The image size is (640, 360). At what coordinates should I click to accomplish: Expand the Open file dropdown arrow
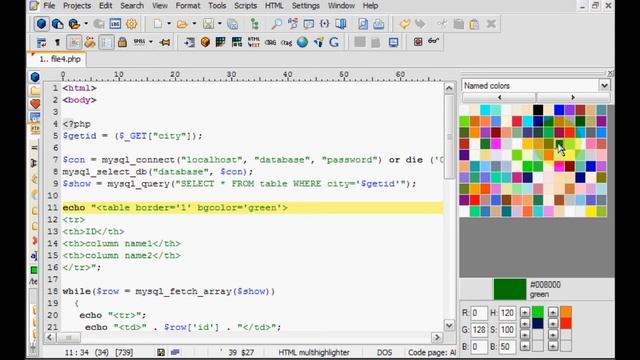tap(194, 24)
